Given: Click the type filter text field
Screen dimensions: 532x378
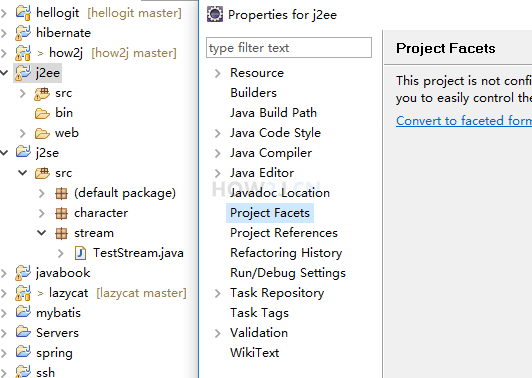Looking at the screenshot, I should (x=289, y=48).
